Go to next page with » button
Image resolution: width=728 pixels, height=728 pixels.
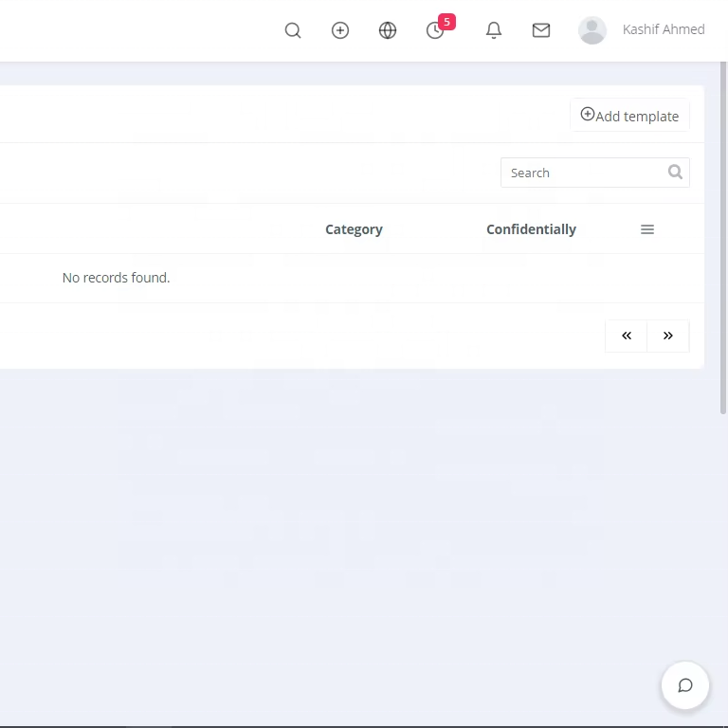pos(668,336)
